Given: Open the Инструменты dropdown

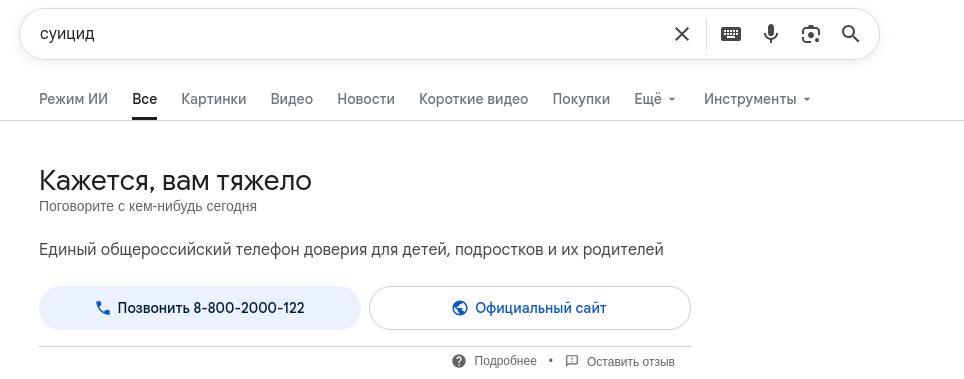Looking at the screenshot, I should click(x=757, y=99).
